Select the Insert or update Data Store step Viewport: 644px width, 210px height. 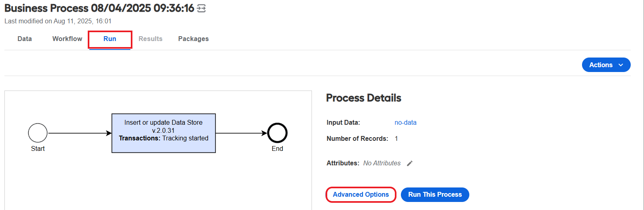point(163,133)
